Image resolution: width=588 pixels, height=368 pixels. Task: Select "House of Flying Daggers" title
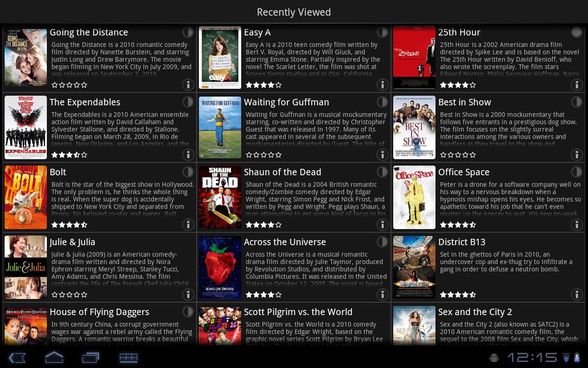coord(99,312)
